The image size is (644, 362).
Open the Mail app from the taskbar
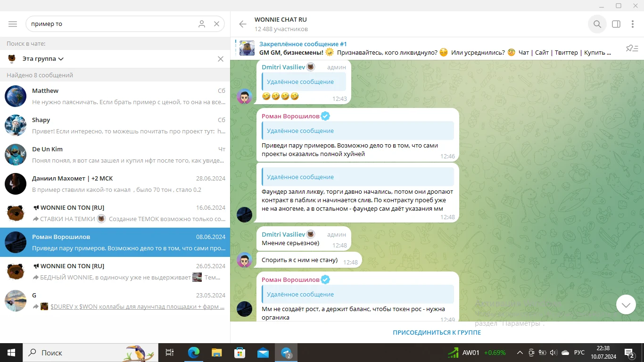[263, 353]
